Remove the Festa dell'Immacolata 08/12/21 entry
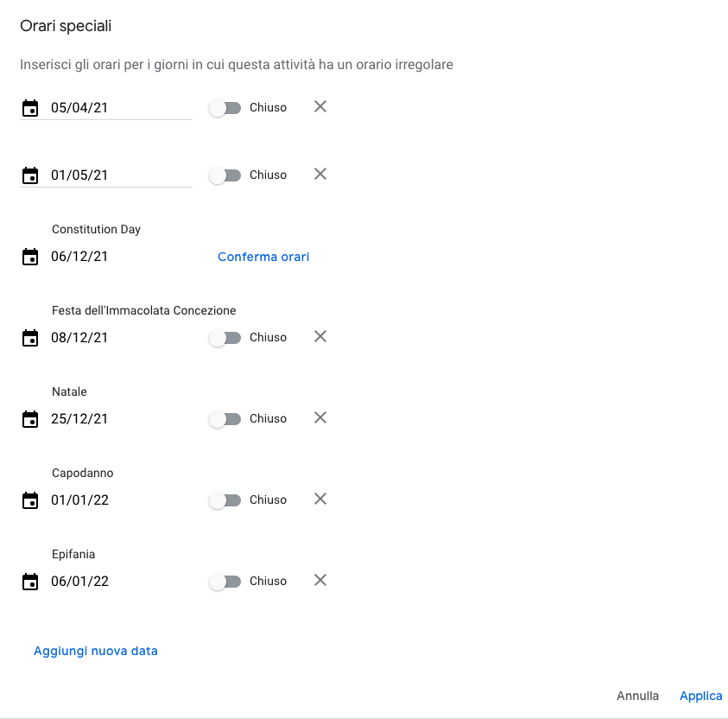 tap(320, 336)
